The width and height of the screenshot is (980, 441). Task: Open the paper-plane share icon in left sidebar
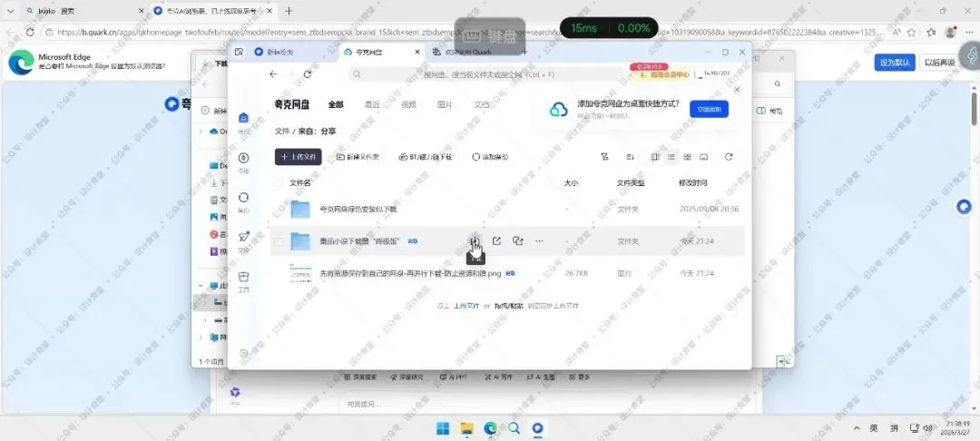244,237
